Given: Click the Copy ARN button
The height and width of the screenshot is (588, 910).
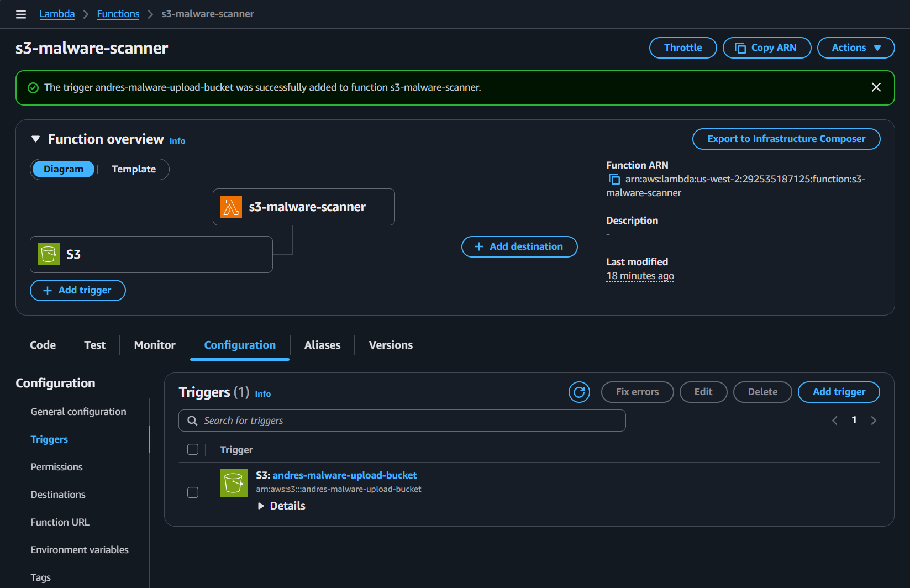Looking at the screenshot, I should (x=767, y=48).
